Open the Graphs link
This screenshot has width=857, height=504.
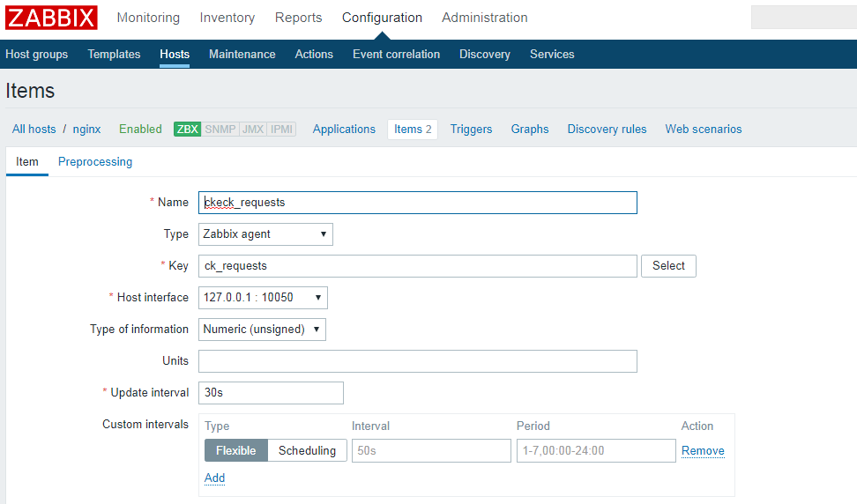[530, 129]
